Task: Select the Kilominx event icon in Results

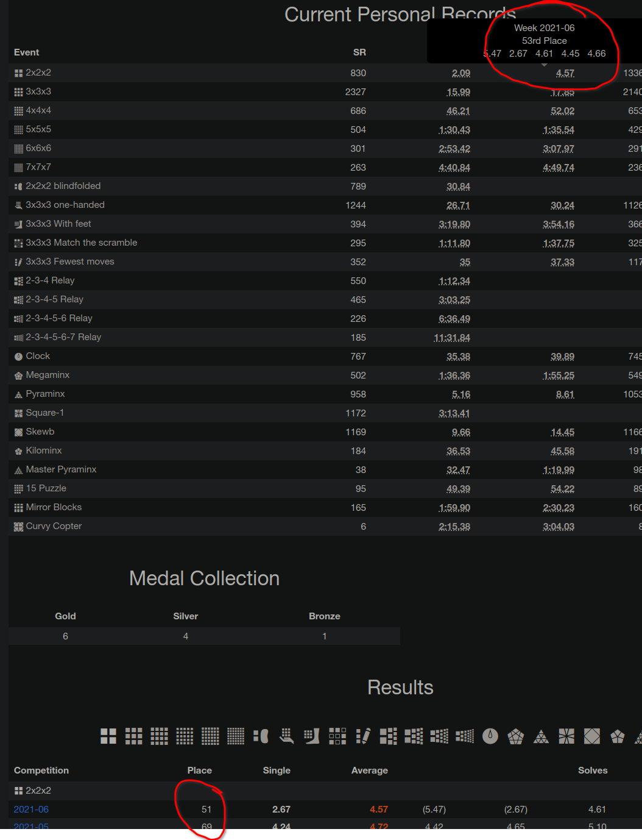Action: coord(618,736)
